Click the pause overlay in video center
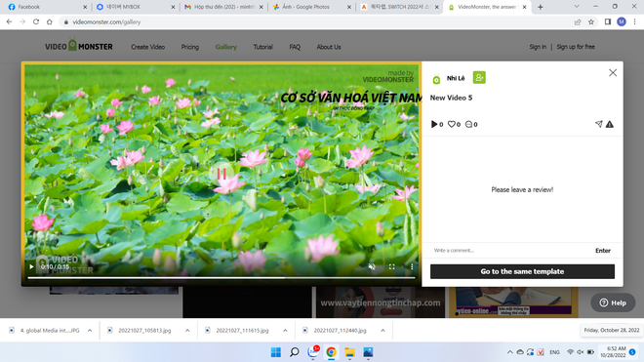 221,174
